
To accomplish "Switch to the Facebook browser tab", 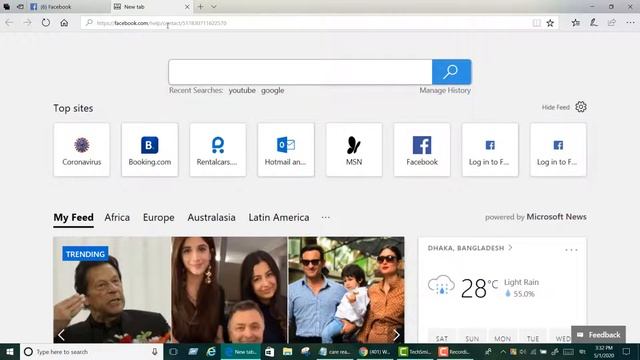I will coord(69,7).
